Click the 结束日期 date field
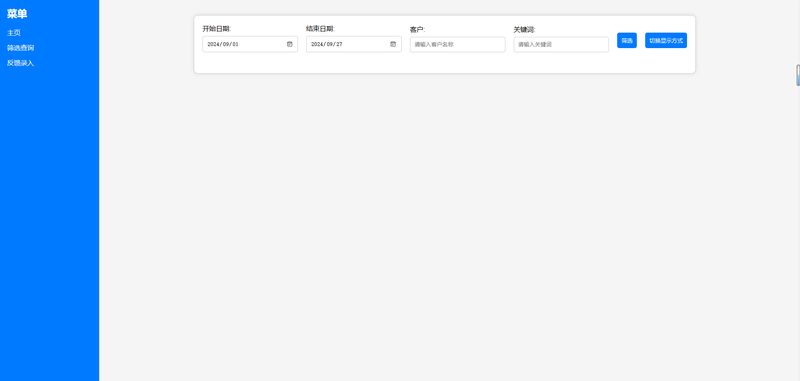The width and height of the screenshot is (800, 381). (x=354, y=44)
